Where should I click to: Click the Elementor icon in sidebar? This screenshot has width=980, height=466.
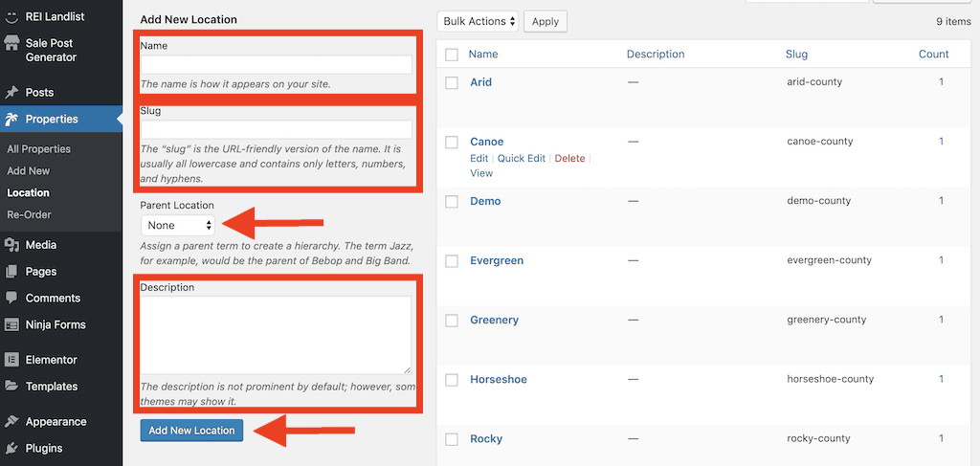pos(11,360)
